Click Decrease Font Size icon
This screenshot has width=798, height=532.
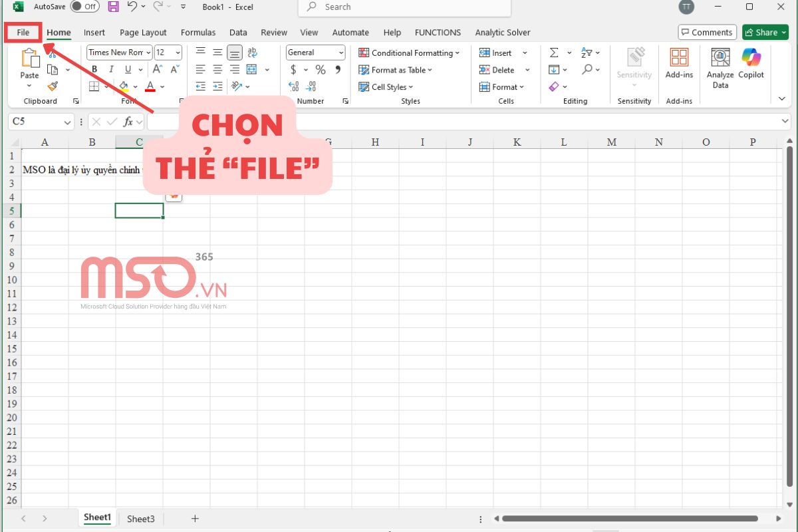(x=175, y=69)
